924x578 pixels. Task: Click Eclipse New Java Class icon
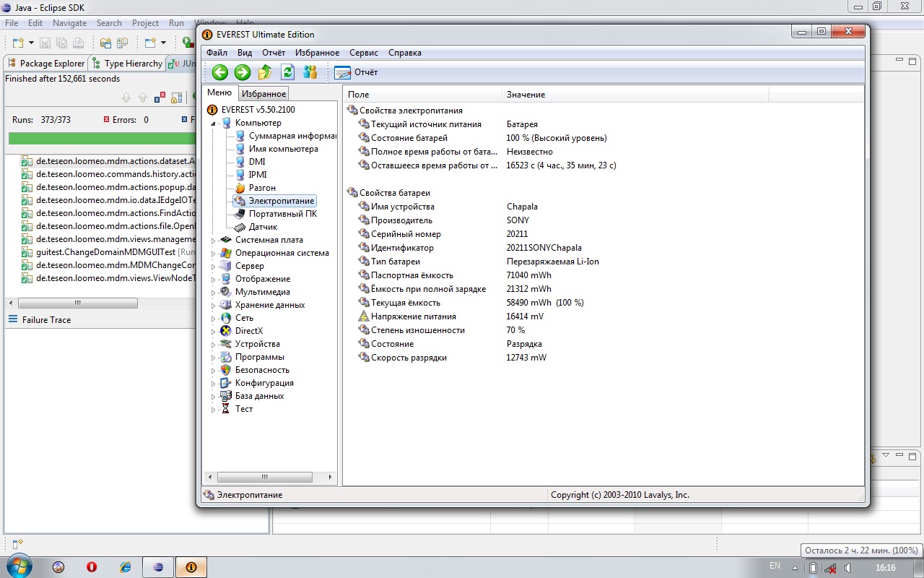[x=122, y=43]
